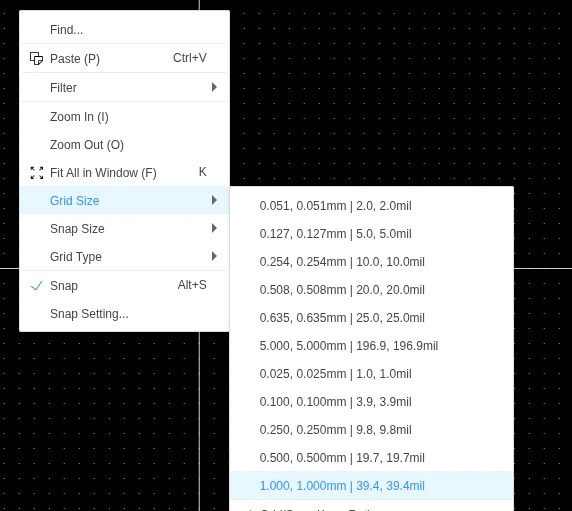Set grid to 0.508mm | 20.0mil
The height and width of the screenshot is (511, 572).
click(x=372, y=290)
